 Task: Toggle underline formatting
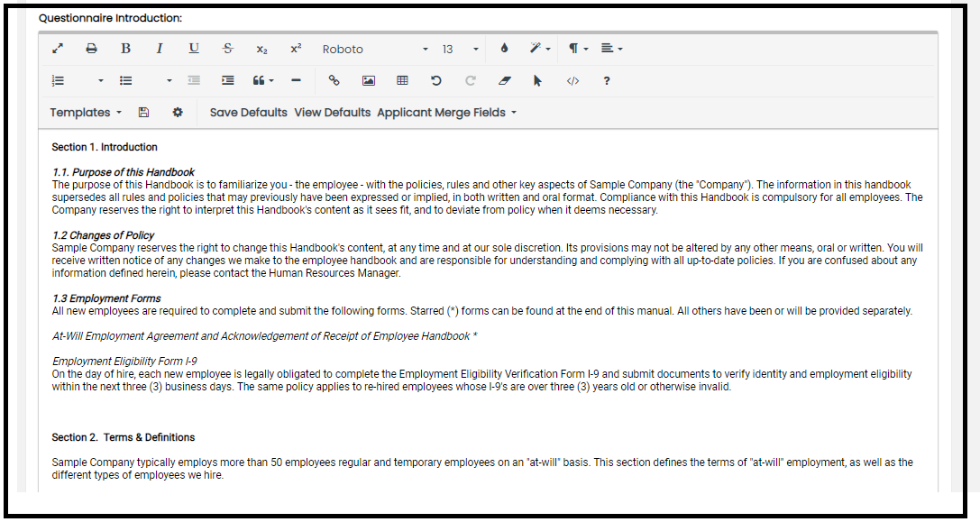[x=194, y=49]
